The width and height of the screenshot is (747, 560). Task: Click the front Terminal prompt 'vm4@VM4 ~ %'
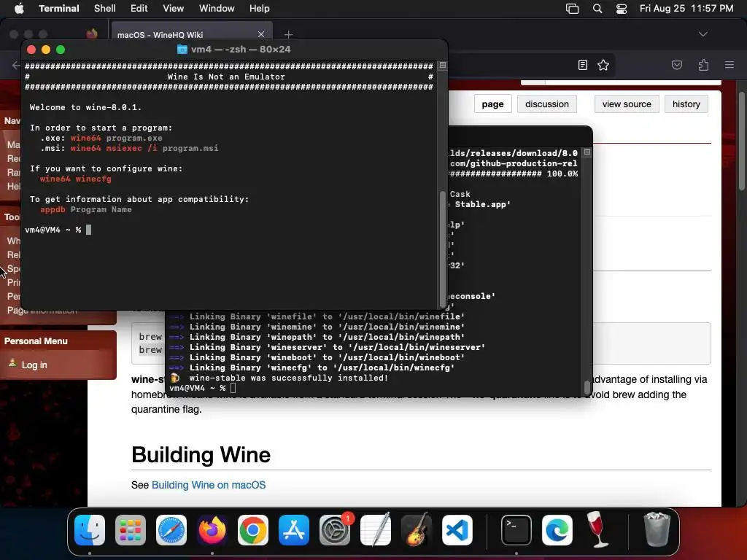(53, 230)
